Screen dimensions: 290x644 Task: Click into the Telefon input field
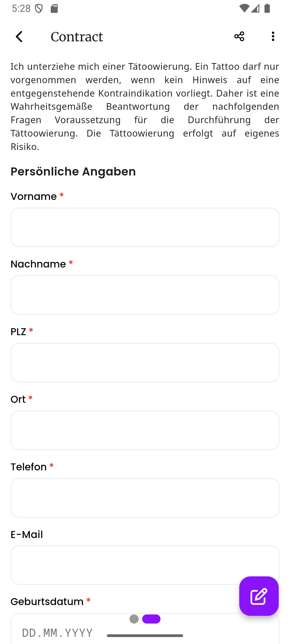pyautogui.click(x=145, y=498)
